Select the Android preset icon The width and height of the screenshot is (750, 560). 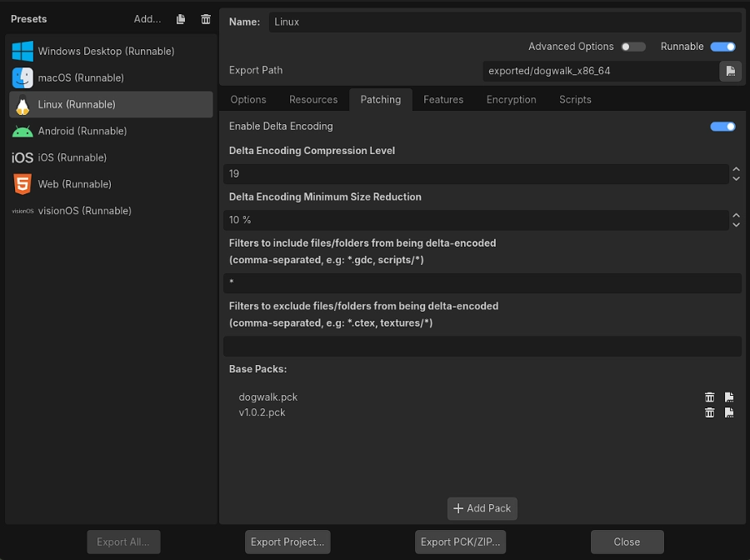[x=22, y=131]
